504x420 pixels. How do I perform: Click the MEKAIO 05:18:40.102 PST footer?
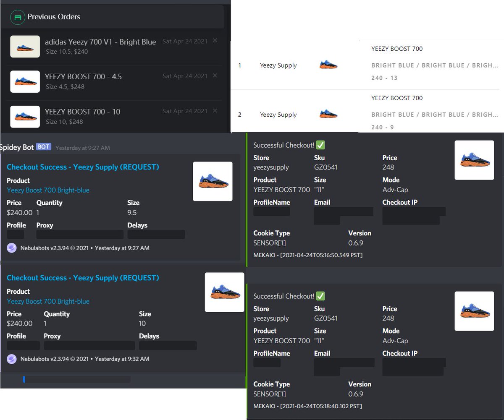(308, 406)
